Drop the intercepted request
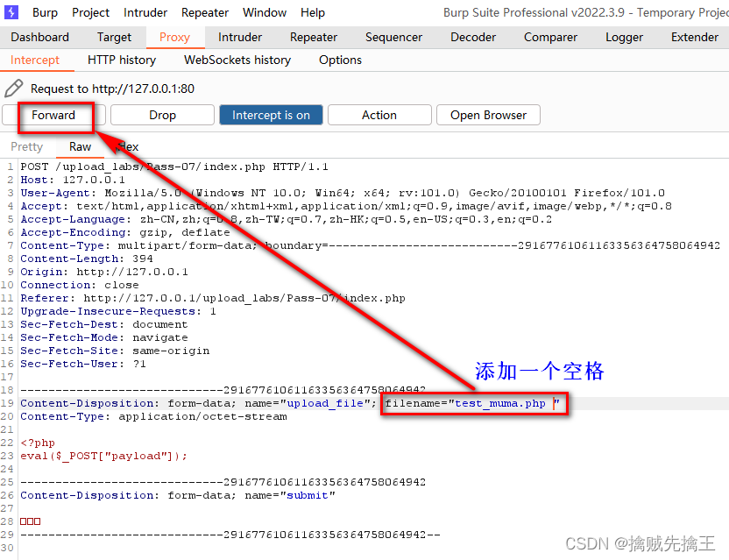The image size is (729, 560). click(162, 115)
